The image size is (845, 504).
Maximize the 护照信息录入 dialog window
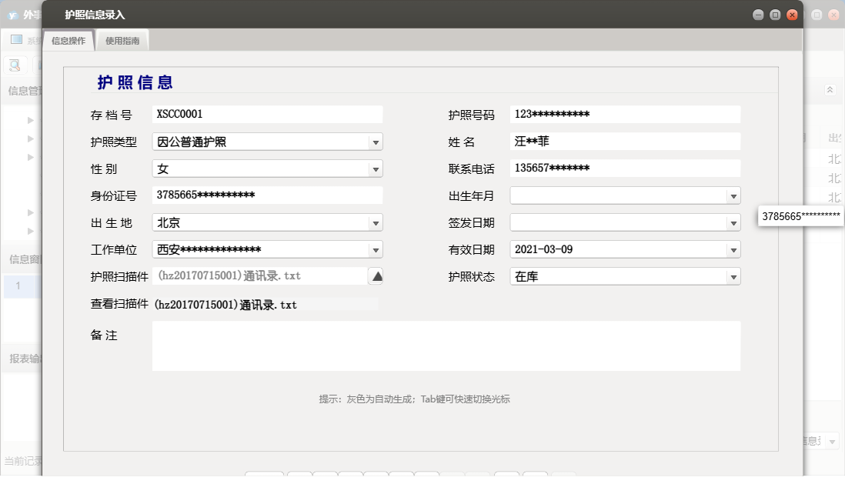tap(774, 14)
